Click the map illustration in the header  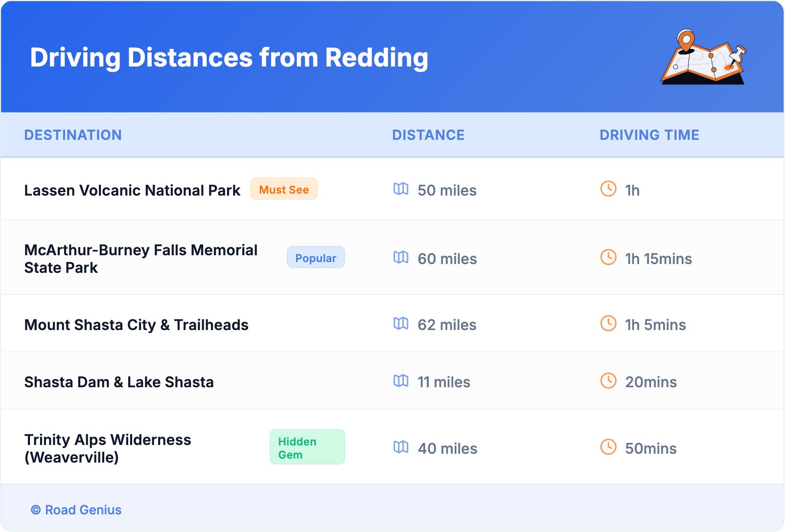(703, 57)
